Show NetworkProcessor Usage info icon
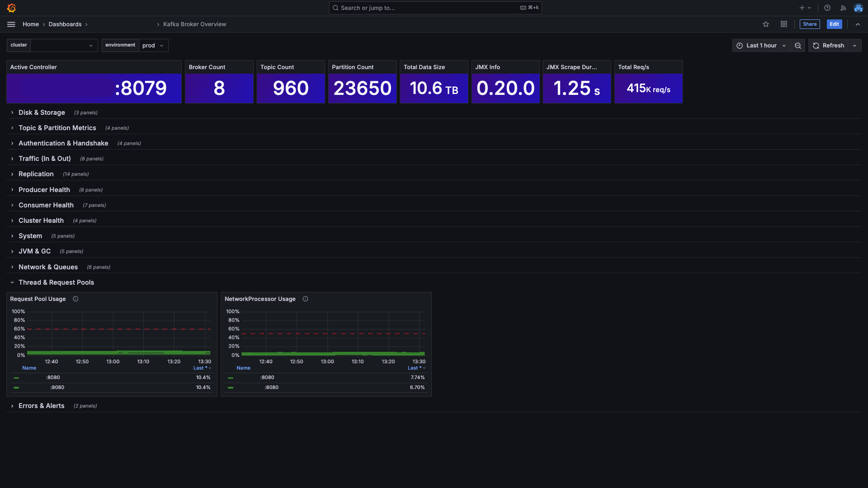This screenshot has width=868, height=488. click(x=306, y=299)
